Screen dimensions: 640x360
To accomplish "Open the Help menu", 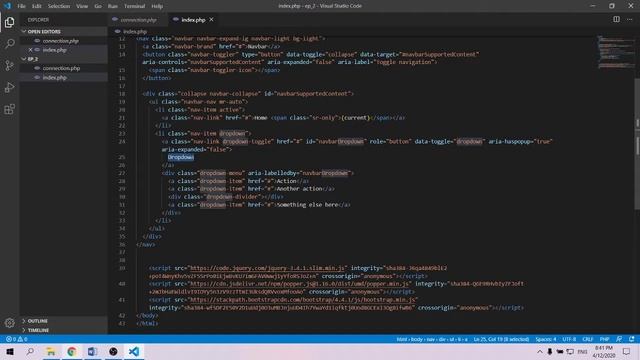I will pos(157,6).
